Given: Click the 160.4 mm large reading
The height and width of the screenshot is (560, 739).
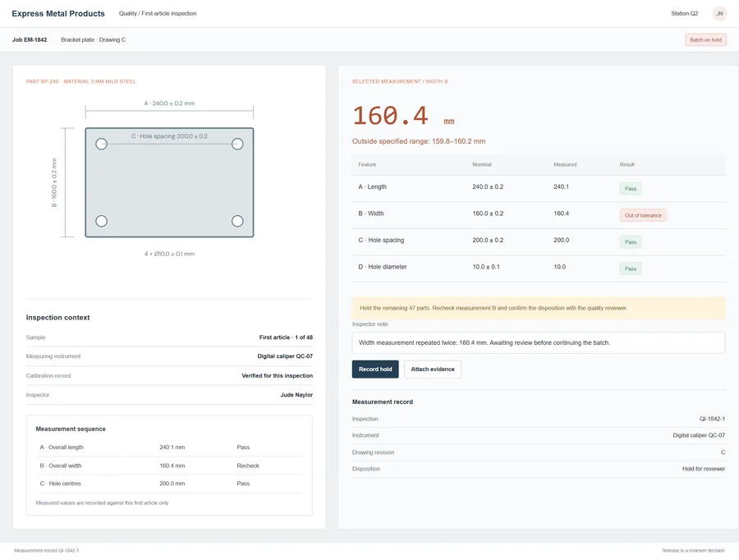Looking at the screenshot, I should point(403,116).
